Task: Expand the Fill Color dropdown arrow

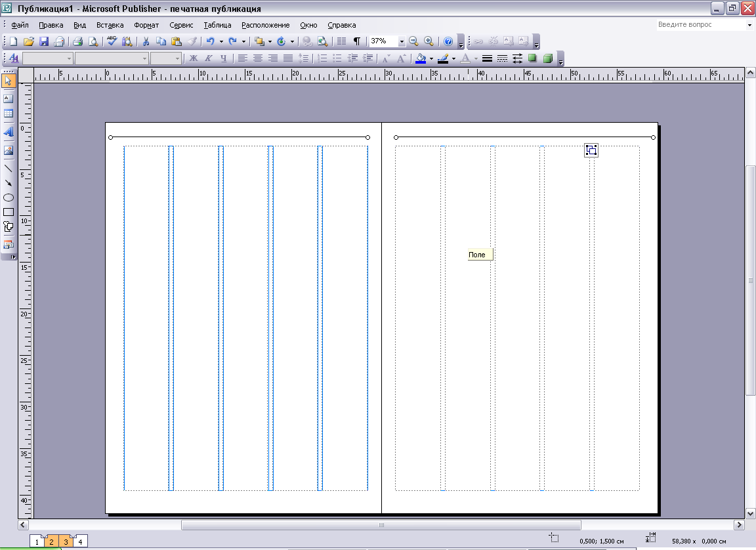Action: (431, 58)
